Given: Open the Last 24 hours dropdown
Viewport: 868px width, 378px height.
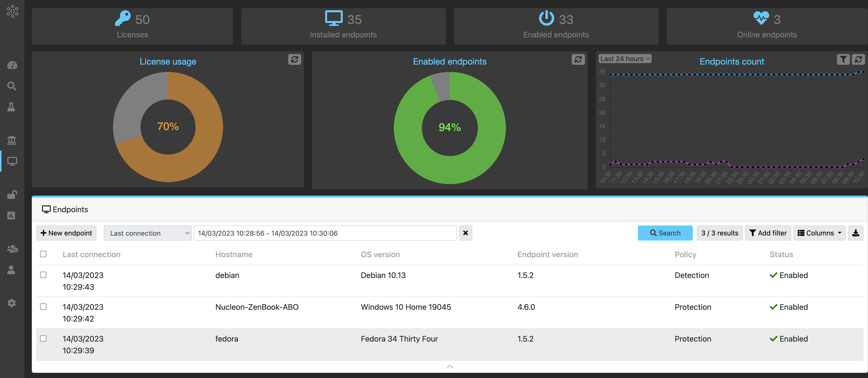Looking at the screenshot, I should pyautogui.click(x=625, y=59).
